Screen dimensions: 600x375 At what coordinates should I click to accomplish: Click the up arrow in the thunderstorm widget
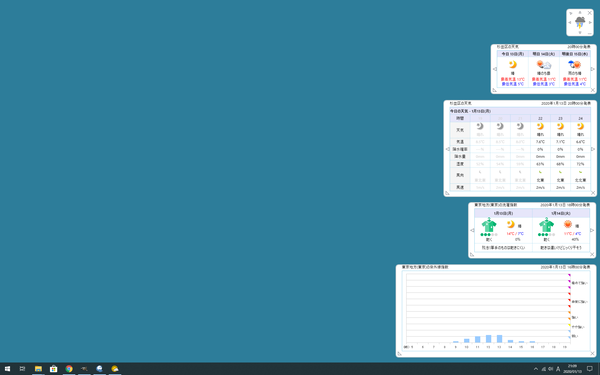point(580,12)
